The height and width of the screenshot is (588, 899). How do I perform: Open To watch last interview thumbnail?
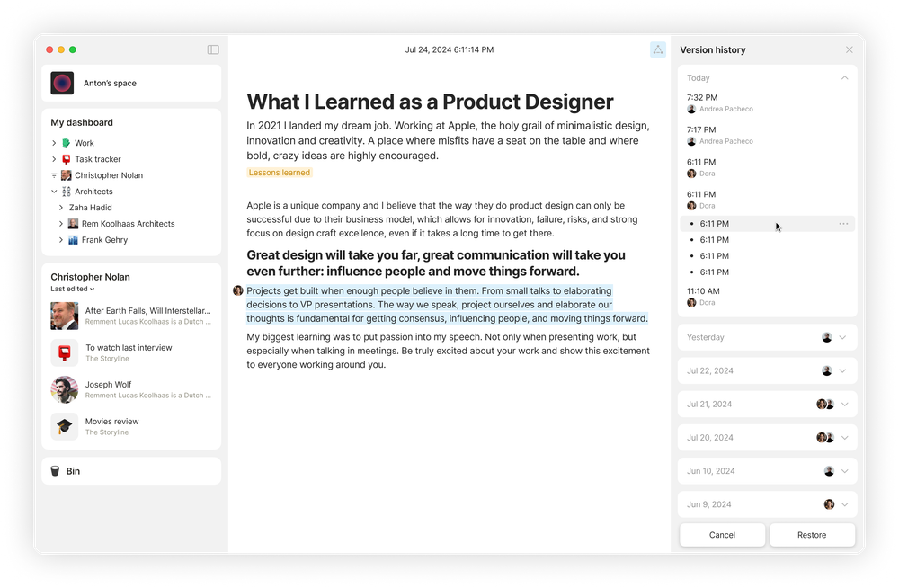[x=64, y=352]
